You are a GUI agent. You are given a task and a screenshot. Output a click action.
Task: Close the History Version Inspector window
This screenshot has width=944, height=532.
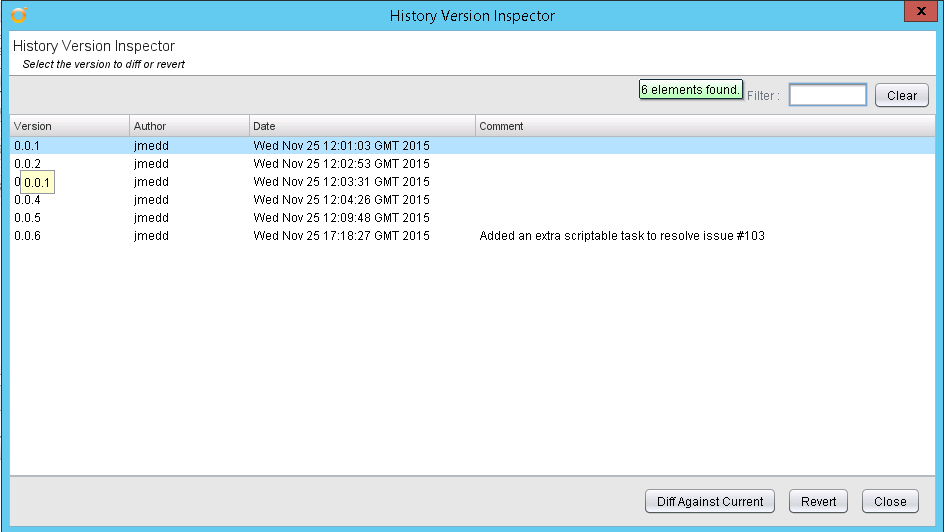pos(921,11)
